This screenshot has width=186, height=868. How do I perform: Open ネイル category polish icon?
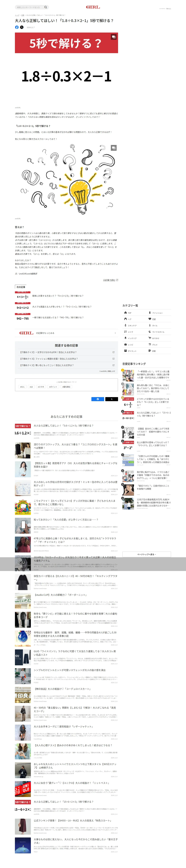150,325
